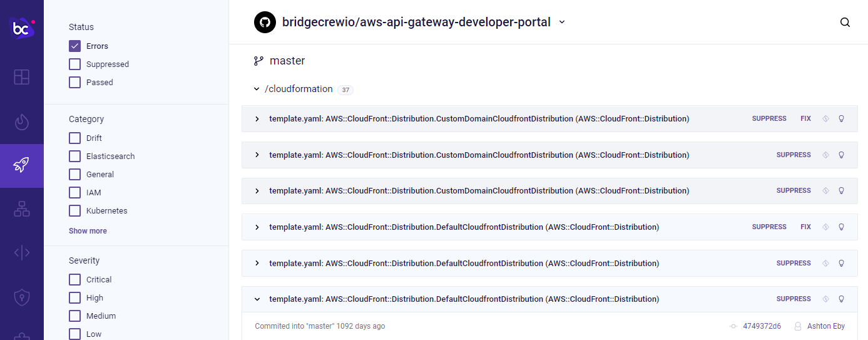Open the dashboard grid icon in sidebar

(22, 77)
